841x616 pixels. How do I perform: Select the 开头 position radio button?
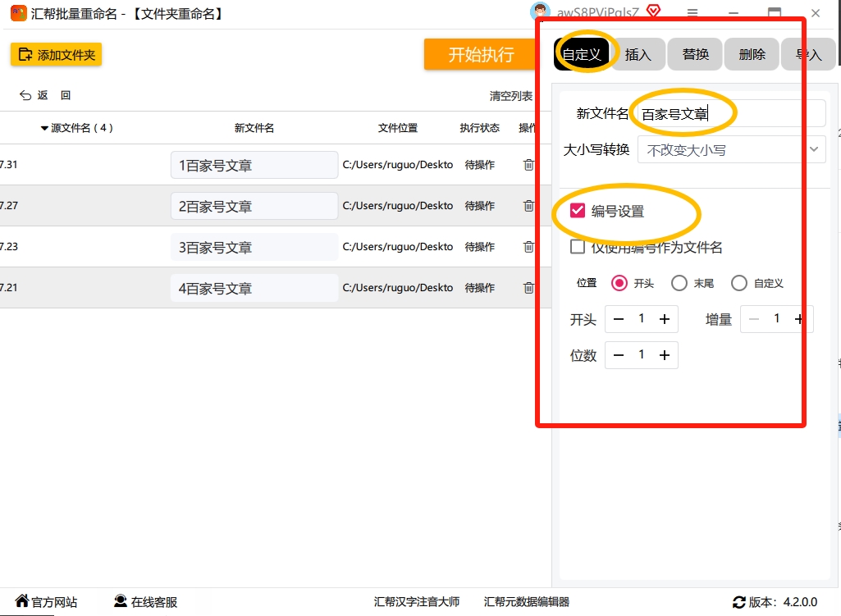[x=619, y=283]
